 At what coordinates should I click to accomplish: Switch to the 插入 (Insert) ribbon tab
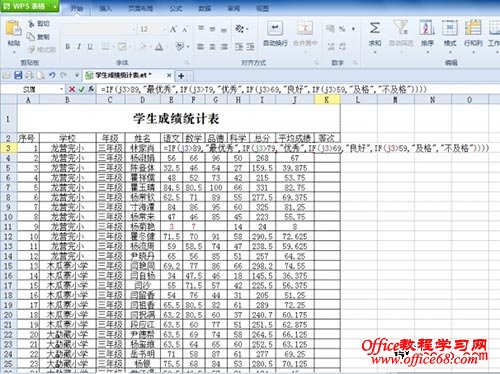[105, 8]
